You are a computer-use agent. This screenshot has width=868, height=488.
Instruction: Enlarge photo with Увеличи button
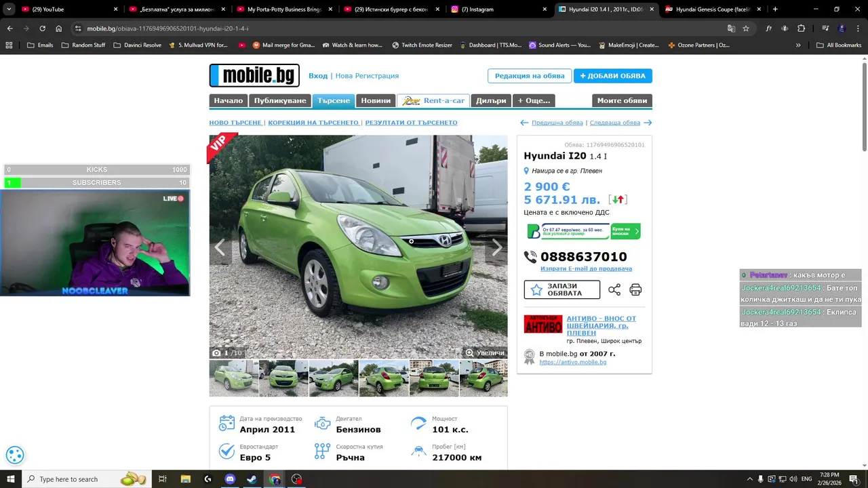485,352
